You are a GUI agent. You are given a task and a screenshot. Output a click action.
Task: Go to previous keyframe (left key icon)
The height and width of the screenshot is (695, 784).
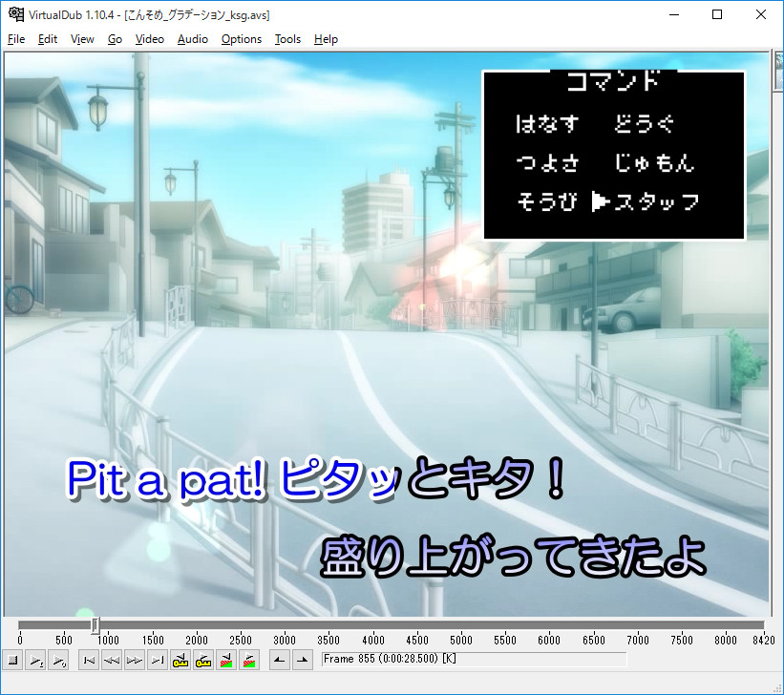[x=180, y=660]
